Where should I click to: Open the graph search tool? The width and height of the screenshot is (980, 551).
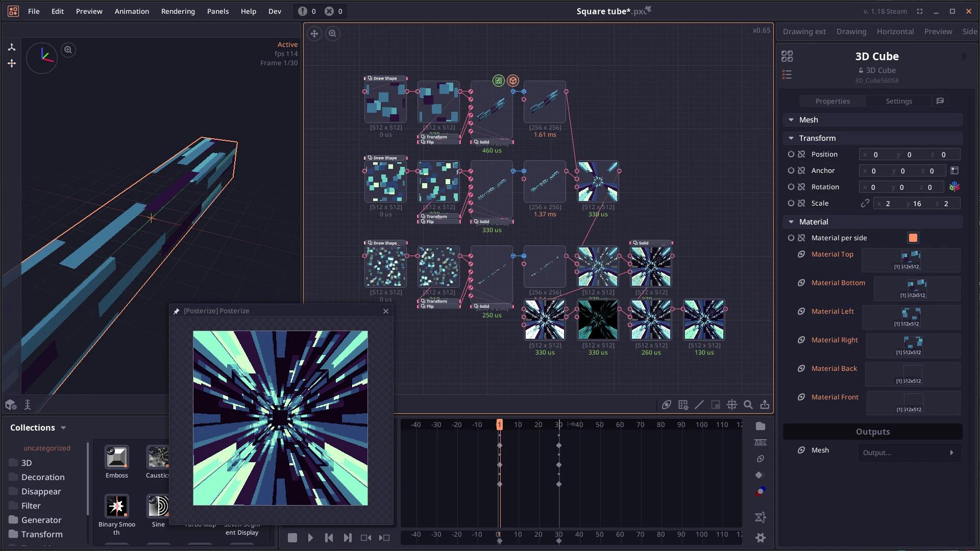748,405
